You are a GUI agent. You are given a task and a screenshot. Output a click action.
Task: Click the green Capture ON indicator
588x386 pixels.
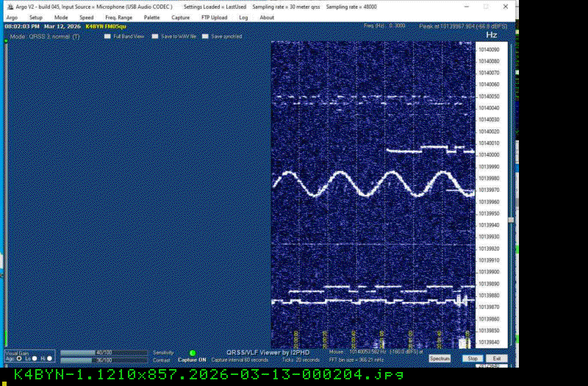[193, 353]
